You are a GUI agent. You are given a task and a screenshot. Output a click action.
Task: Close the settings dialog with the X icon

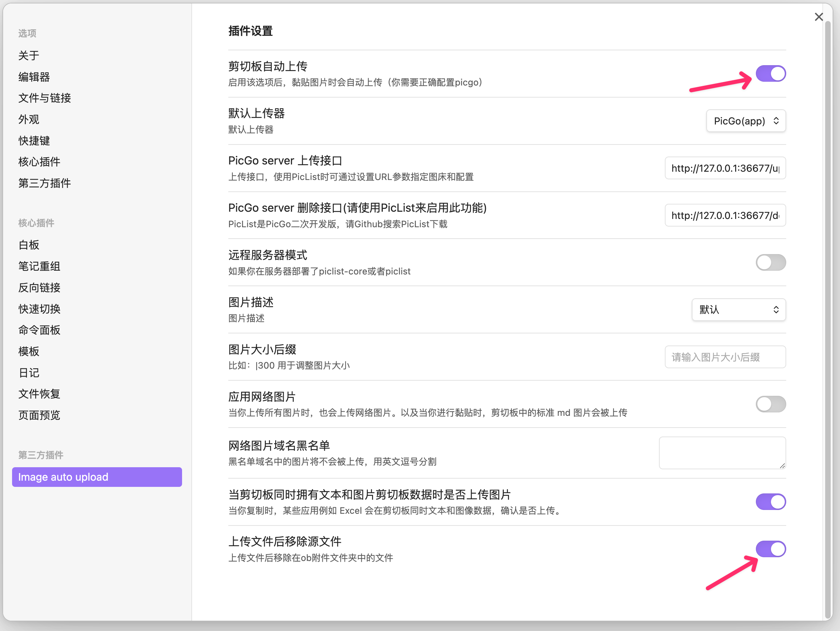819,17
